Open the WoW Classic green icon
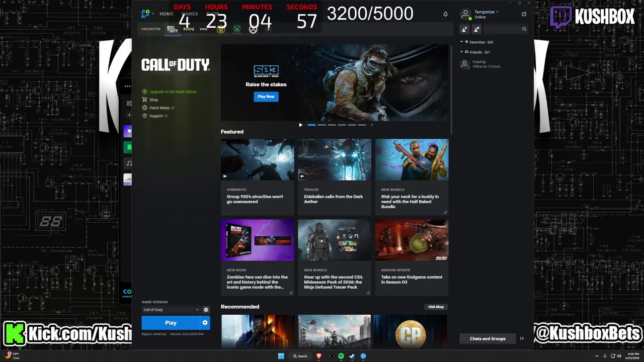The width and height of the screenshot is (644, 362). [x=237, y=29]
